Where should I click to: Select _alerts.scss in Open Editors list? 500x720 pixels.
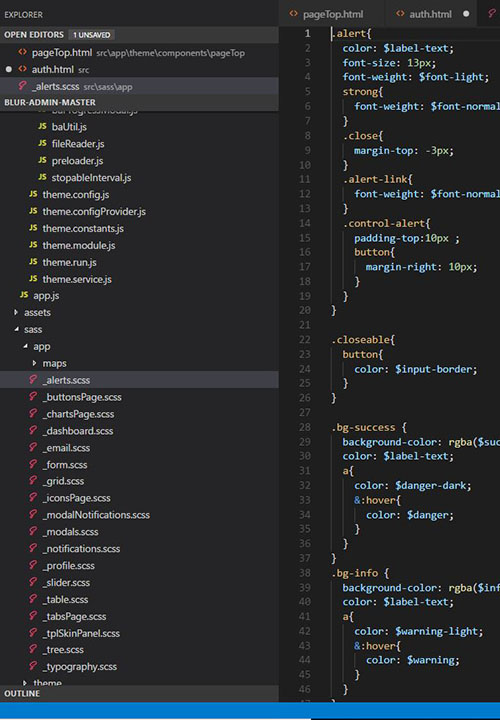138,86
